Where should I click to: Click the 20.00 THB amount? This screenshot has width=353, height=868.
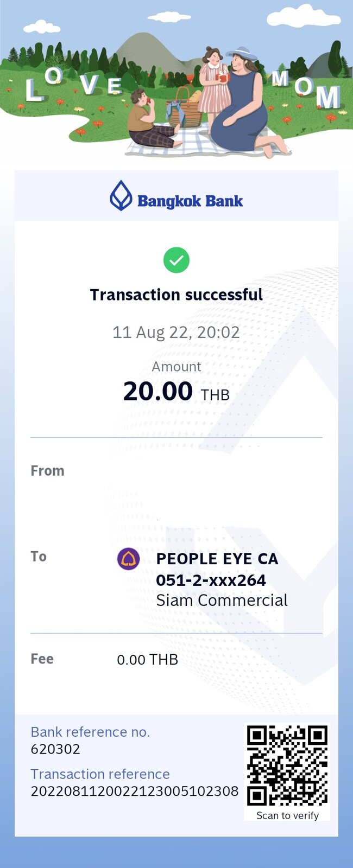(x=177, y=391)
